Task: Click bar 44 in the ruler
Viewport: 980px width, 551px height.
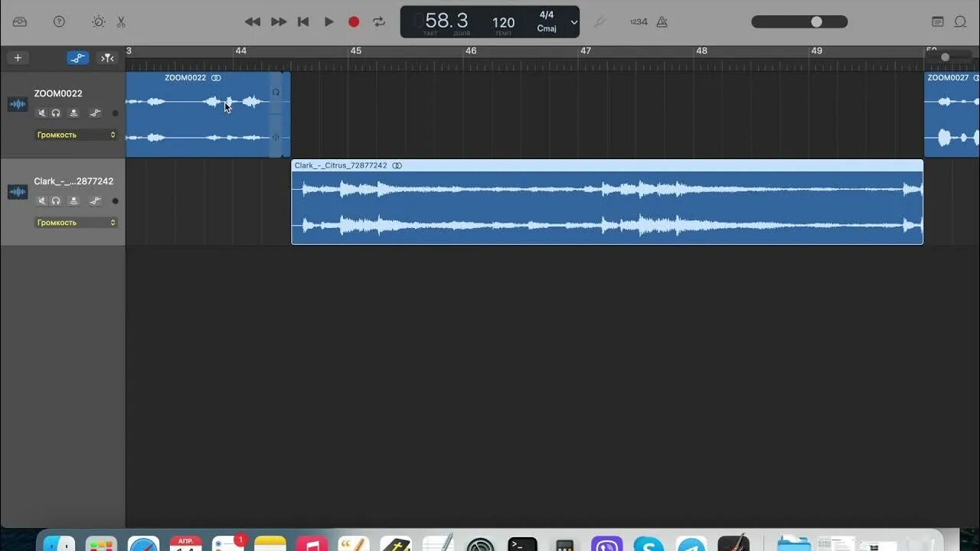Action: (x=241, y=51)
